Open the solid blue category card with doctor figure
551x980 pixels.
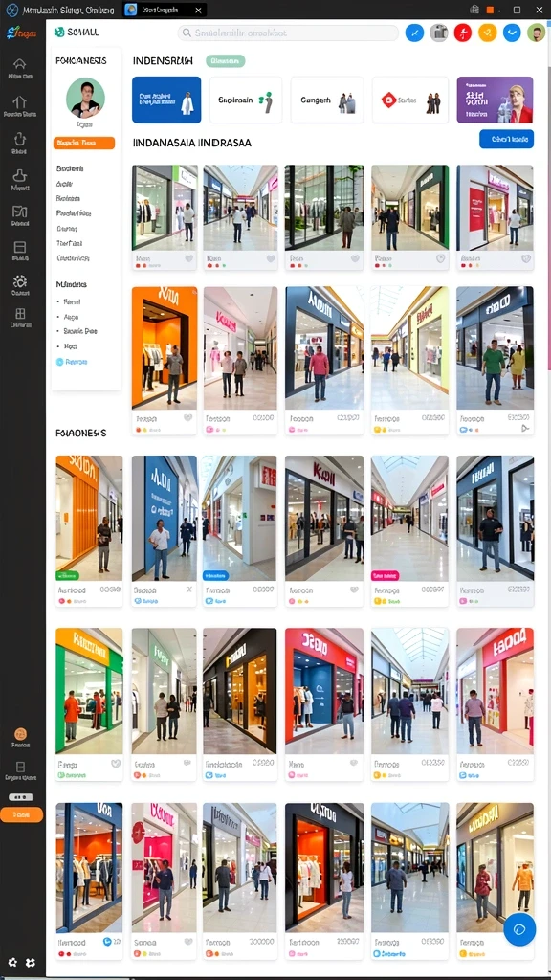click(x=166, y=100)
